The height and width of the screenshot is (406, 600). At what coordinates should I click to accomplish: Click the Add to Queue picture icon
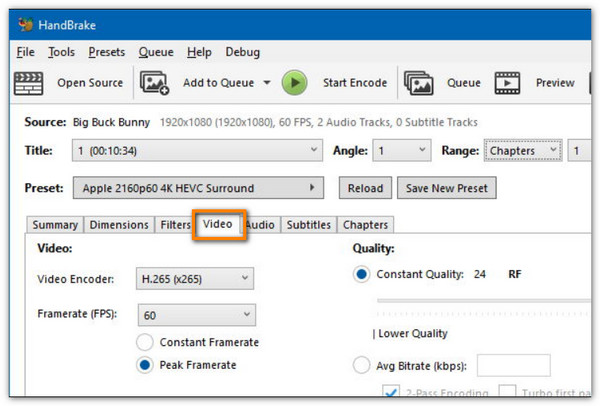pyautogui.click(x=154, y=83)
